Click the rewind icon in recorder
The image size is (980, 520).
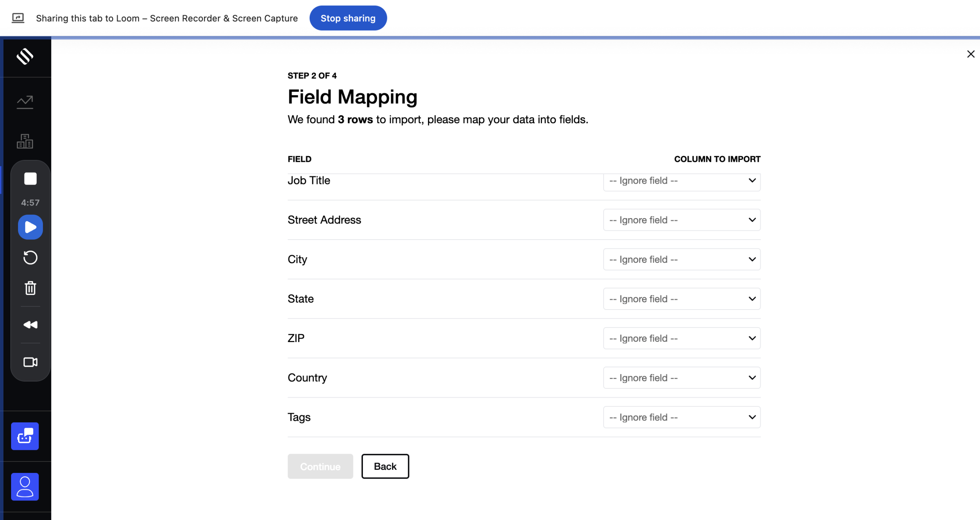[30, 325]
